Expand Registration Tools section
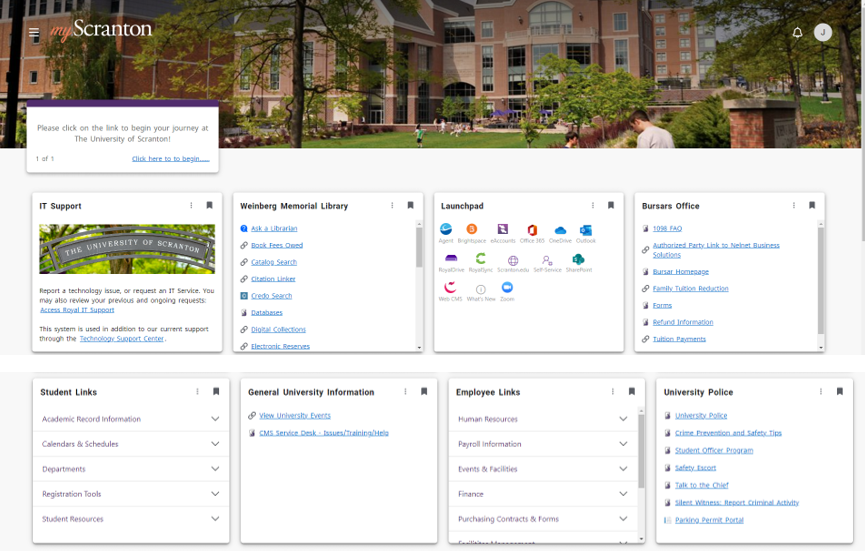865x551 pixels. pos(131,494)
